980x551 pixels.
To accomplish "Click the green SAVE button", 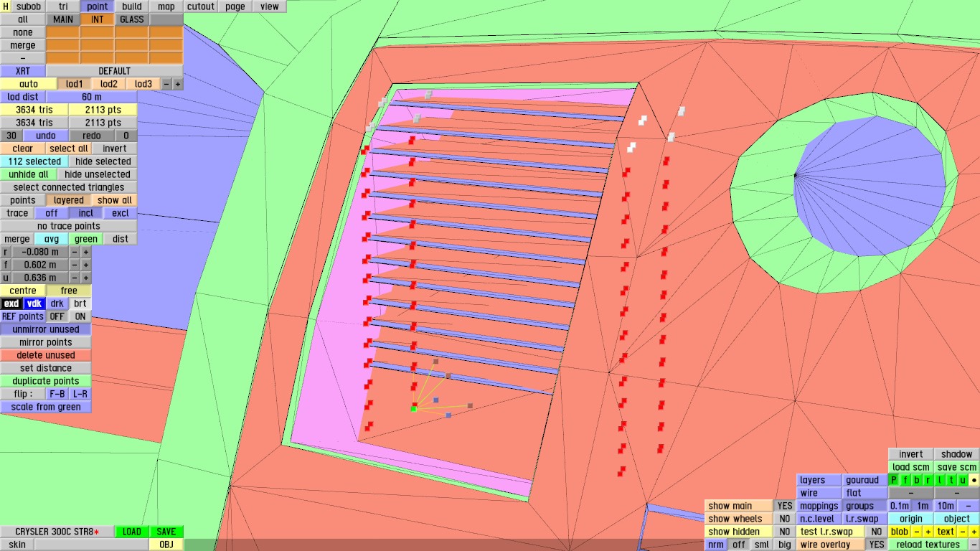I will pos(166,532).
